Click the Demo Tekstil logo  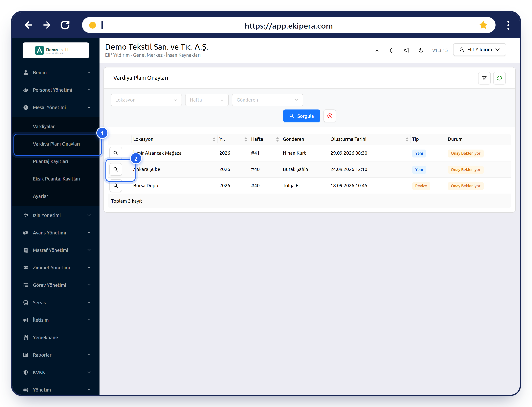[x=56, y=50]
